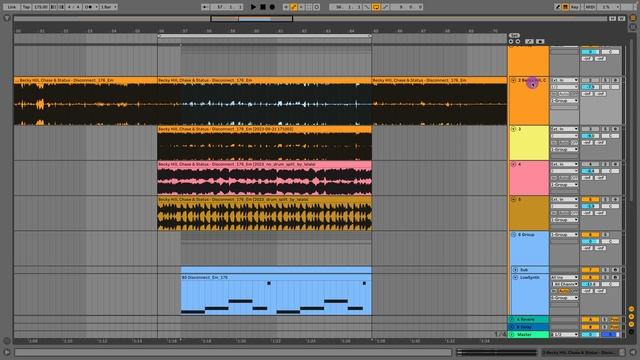The height and width of the screenshot is (360, 640).
Task: Toggle the Punch-Out switch
Action: click(x=386, y=7)
